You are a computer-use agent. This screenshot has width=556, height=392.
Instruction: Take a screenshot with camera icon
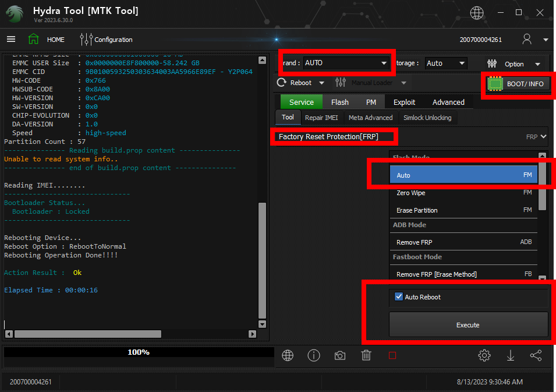pyautogui.click(x=339, y=355)
